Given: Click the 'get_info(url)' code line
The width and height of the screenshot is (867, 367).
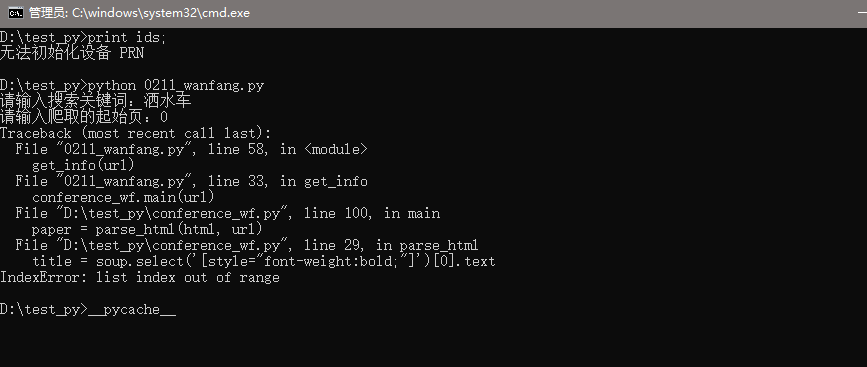Looking at the screenshot, I should click(x=83, y=165).
